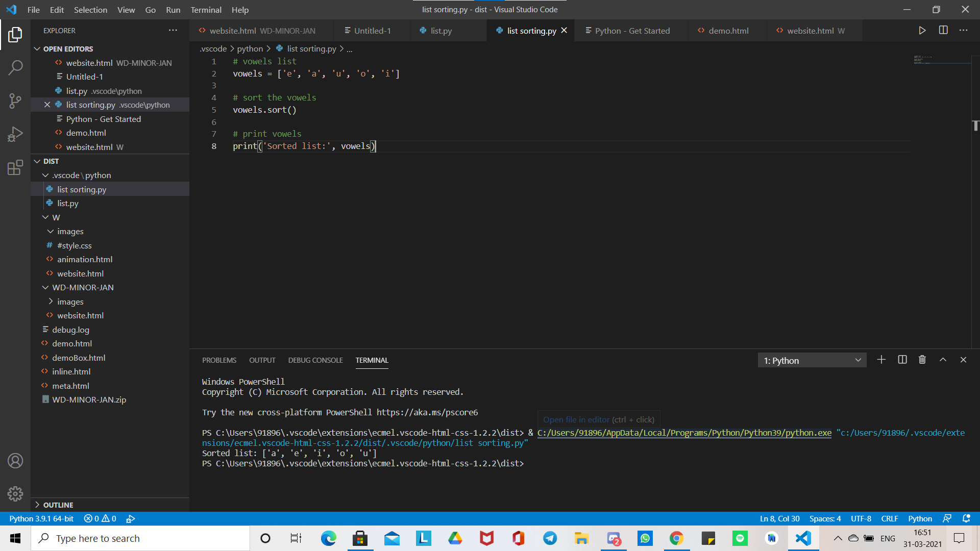
Task: Open the Run and Debug view
Action: (x=15, y=134)
